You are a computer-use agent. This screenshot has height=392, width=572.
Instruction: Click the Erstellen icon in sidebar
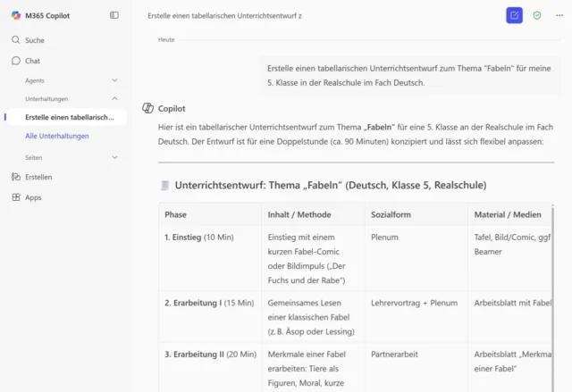(16, 177)
